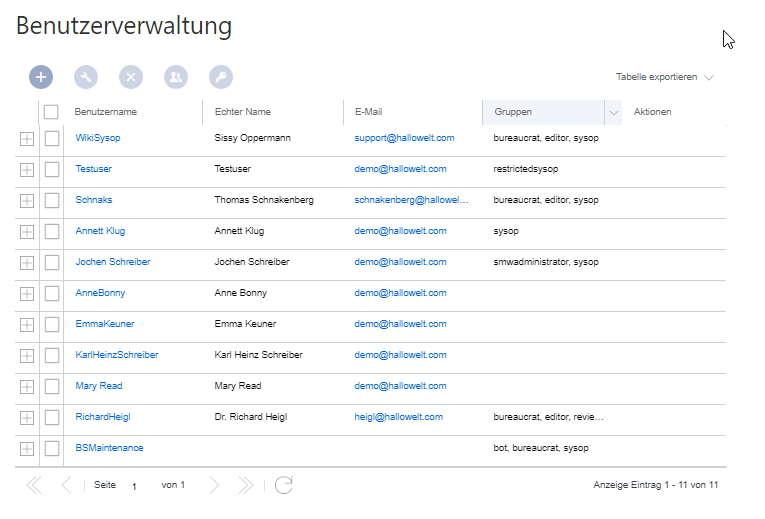Go to the next page arrow

[214, 485]
